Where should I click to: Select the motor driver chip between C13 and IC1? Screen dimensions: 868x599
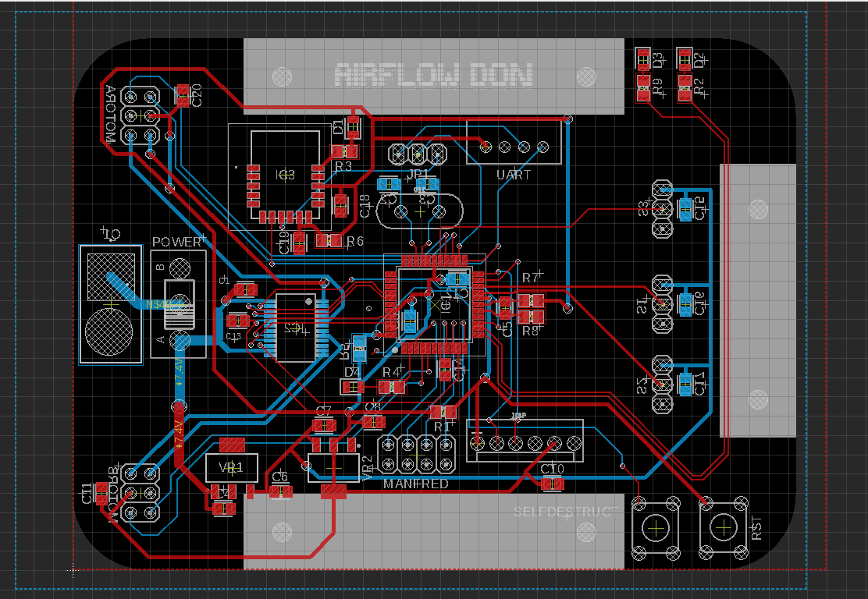click(x=295, y=328)
